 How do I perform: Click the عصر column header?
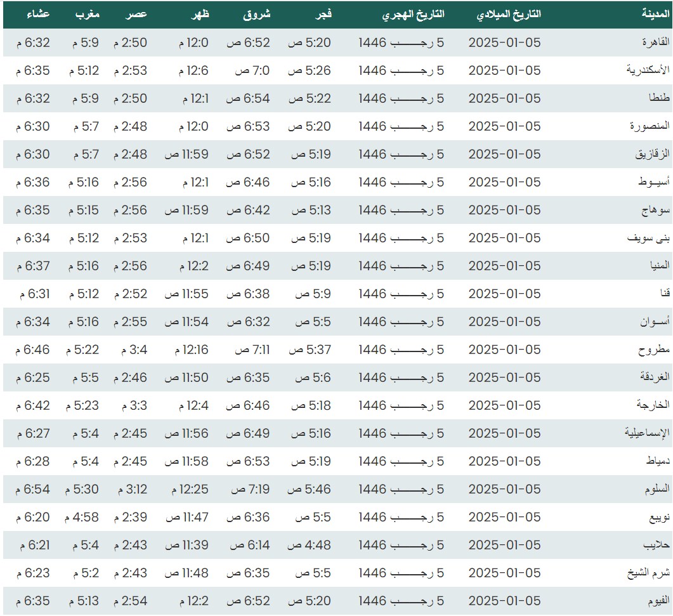[x=138, y=15]
